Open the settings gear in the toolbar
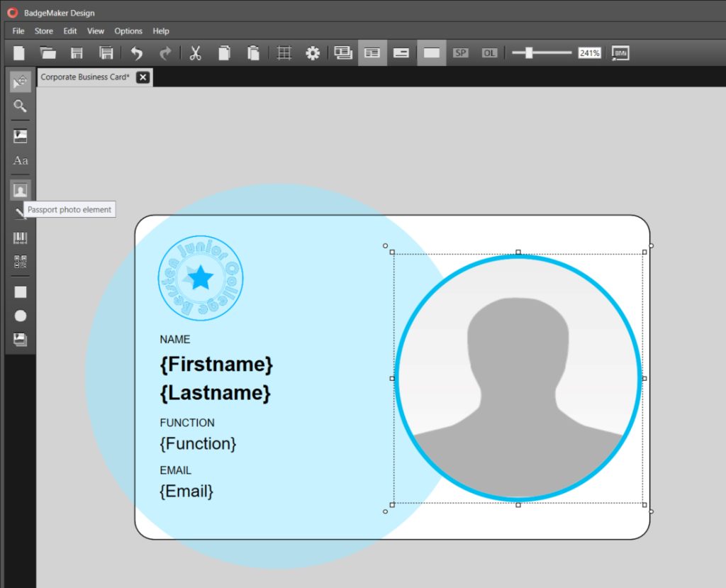Viewport: 726px width, 588px height. [x=313, y=52]
